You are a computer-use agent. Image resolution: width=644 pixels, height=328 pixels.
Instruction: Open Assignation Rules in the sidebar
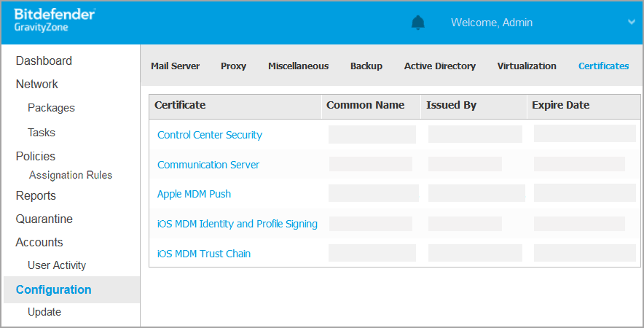tap(71, 175)
